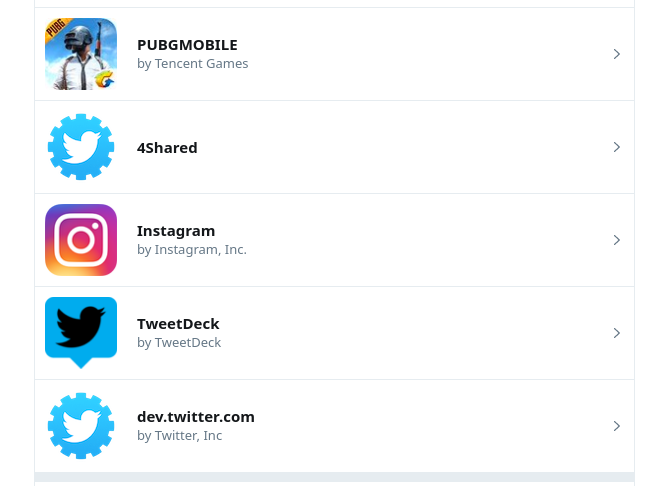Click the Instagram camera logo icon
The width and height of the screenshot is (653, 486).
(x=81, y=240)
